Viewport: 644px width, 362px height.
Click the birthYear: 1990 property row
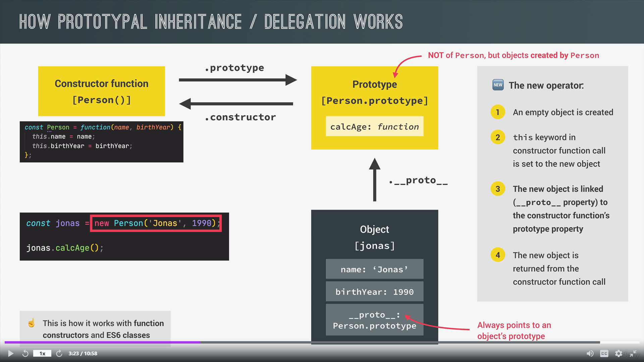(x=374, y=292)
